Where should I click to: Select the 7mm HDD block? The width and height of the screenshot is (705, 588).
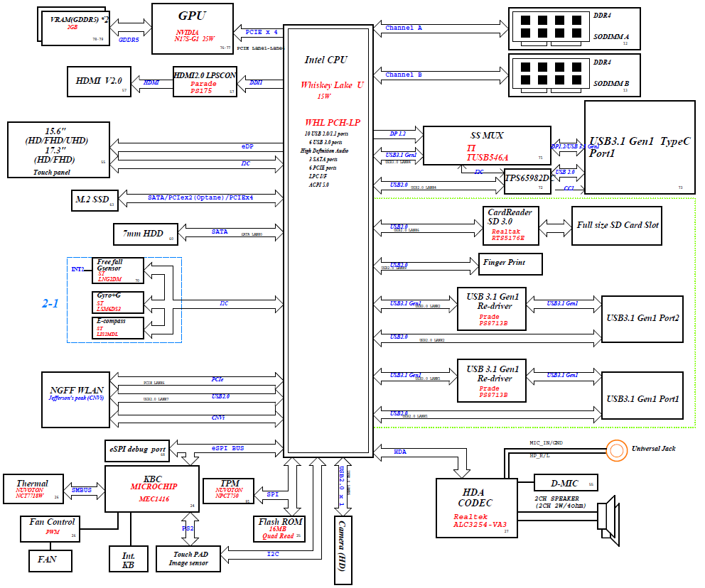click(145, 234)
